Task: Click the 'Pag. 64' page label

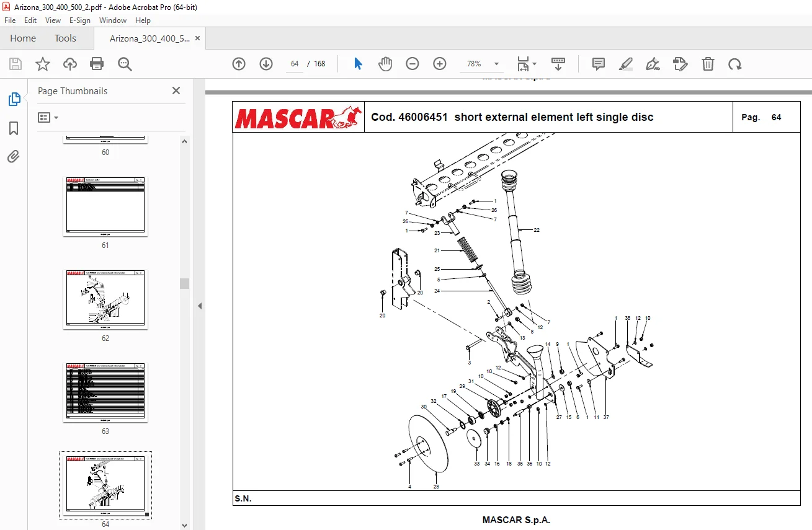Action: tap(761, 117)
